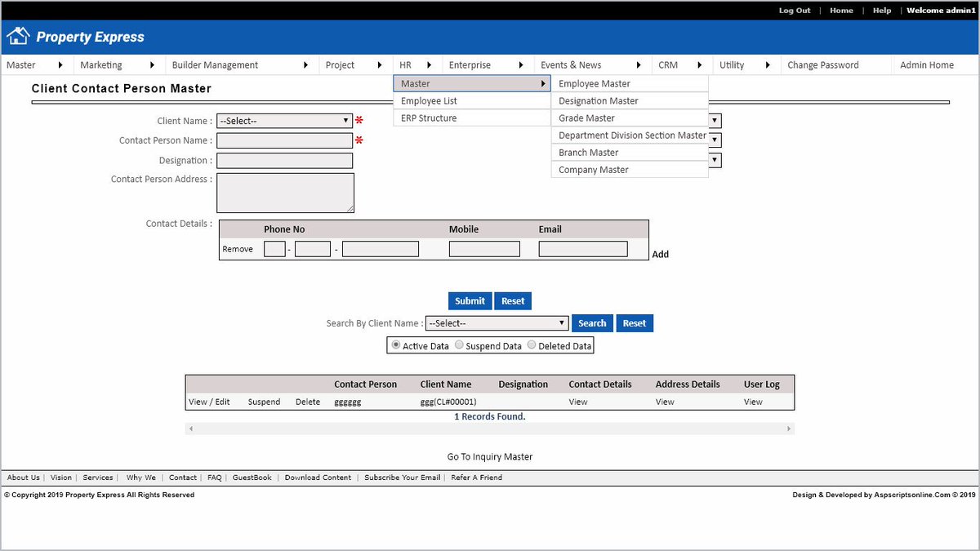Click the first Phone No code field
The width and height of the screenshot is (980, 551).
pos(274,249)
